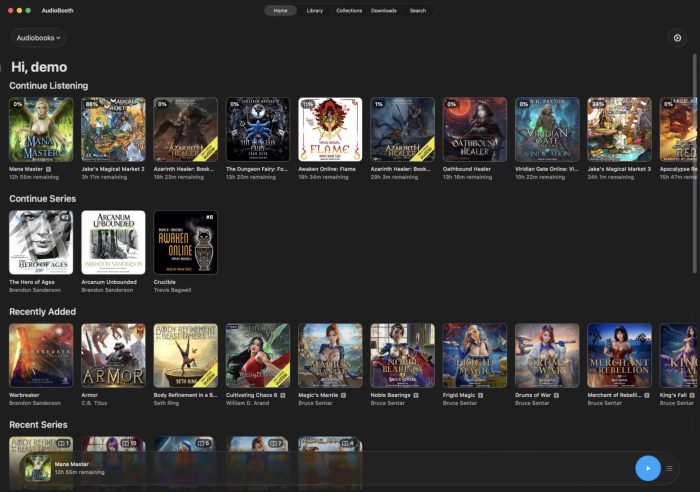Click the explicit badge next to Cultivating Chaos 6
The image size is (700, 492).
click(x=283, y=395)
